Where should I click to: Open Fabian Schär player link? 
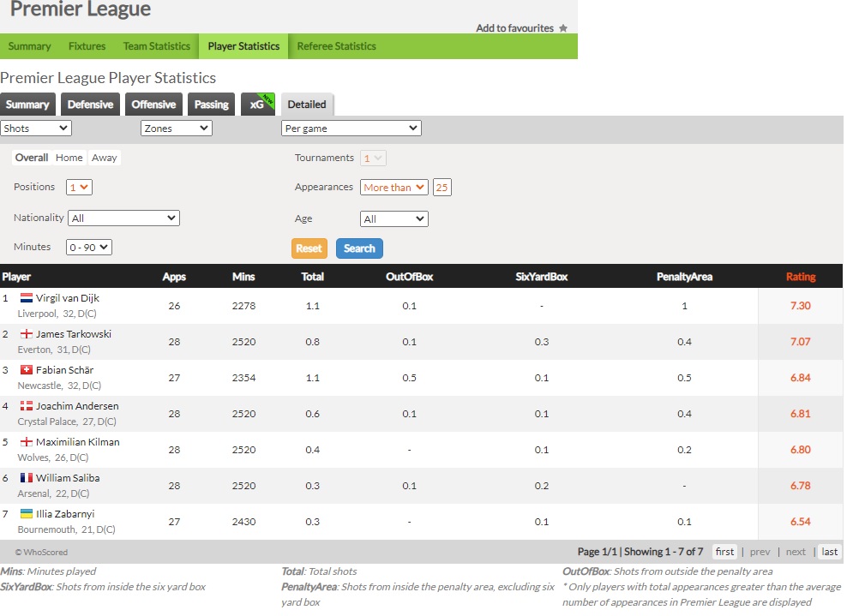tap(65, 370)
